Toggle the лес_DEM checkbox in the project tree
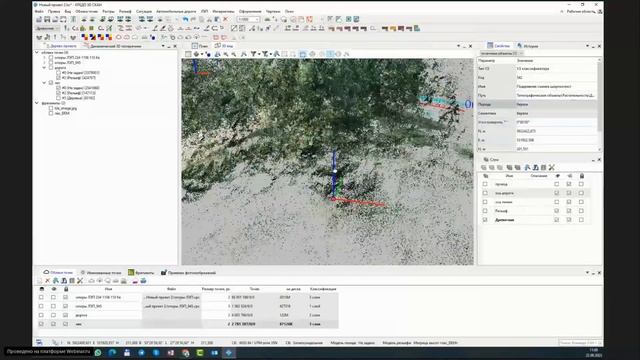 point(51,113)
